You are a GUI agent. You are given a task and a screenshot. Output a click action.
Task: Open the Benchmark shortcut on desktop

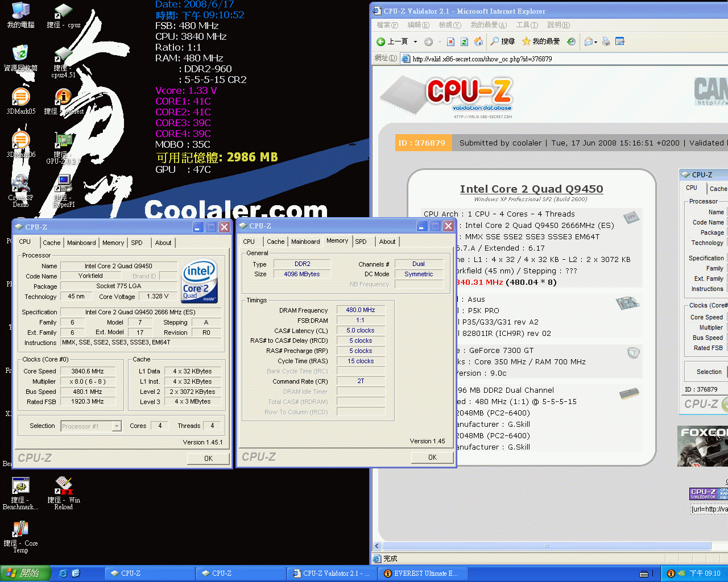point(20,493)
